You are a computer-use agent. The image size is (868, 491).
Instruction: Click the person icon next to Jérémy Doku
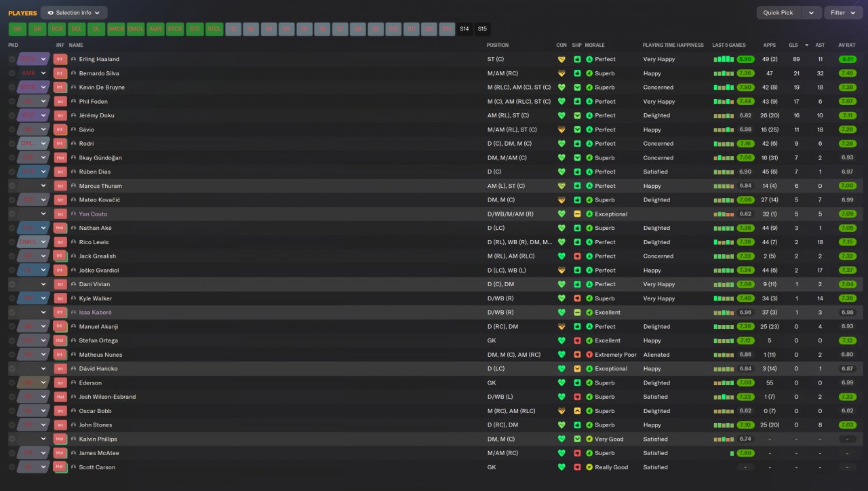coord(73,115)
